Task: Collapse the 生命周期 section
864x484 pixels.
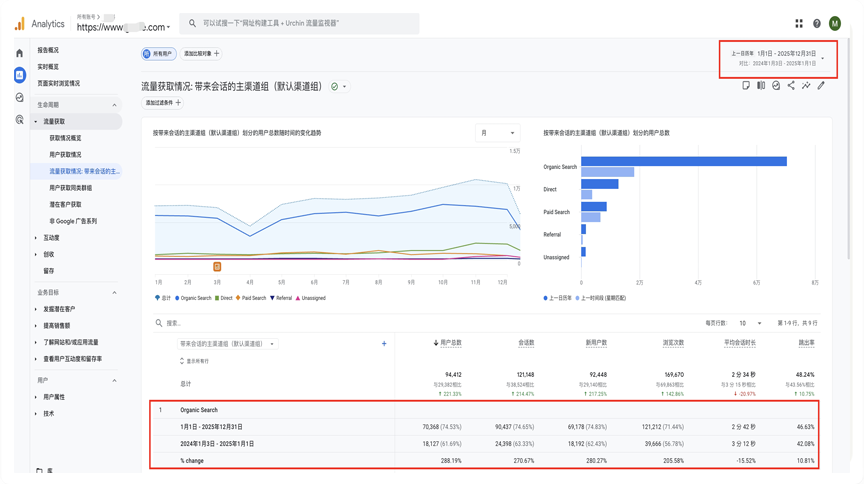Action: [114, 105]
